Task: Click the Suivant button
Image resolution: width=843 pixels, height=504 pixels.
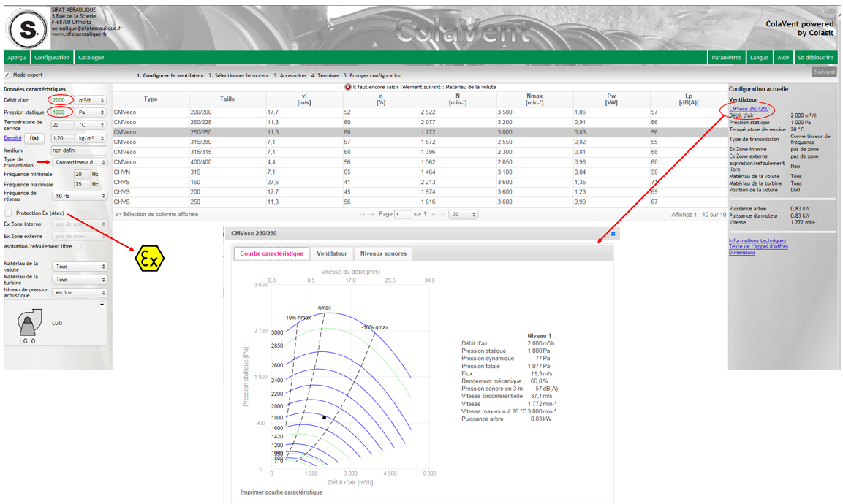Action: 825,72
